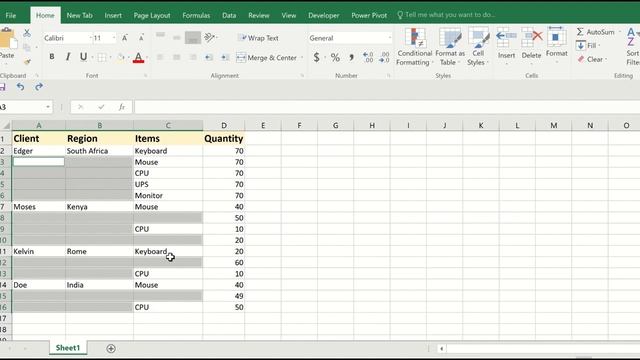Select the South Africa cell

click(x=99, y=151)
